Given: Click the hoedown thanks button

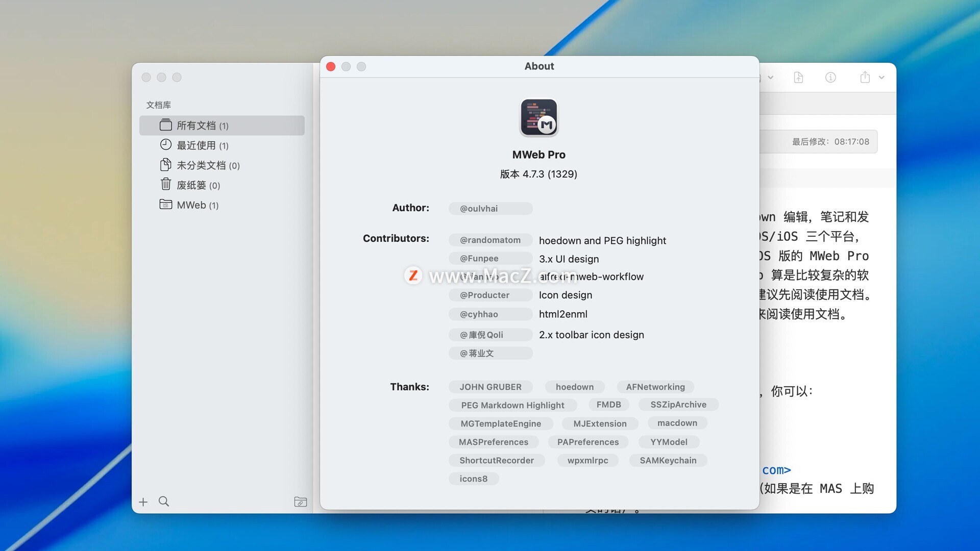Looking at the screenshot, I should (575, 387).
